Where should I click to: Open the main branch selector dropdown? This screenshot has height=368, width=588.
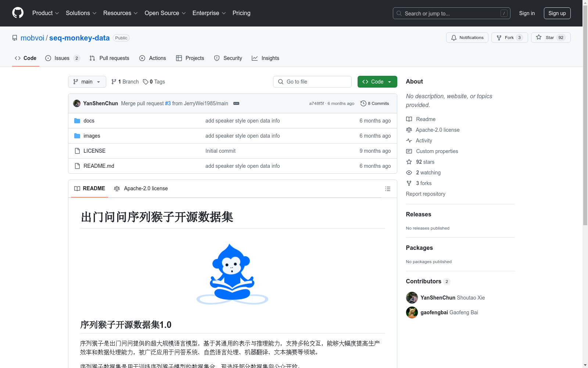coord(87,82)
